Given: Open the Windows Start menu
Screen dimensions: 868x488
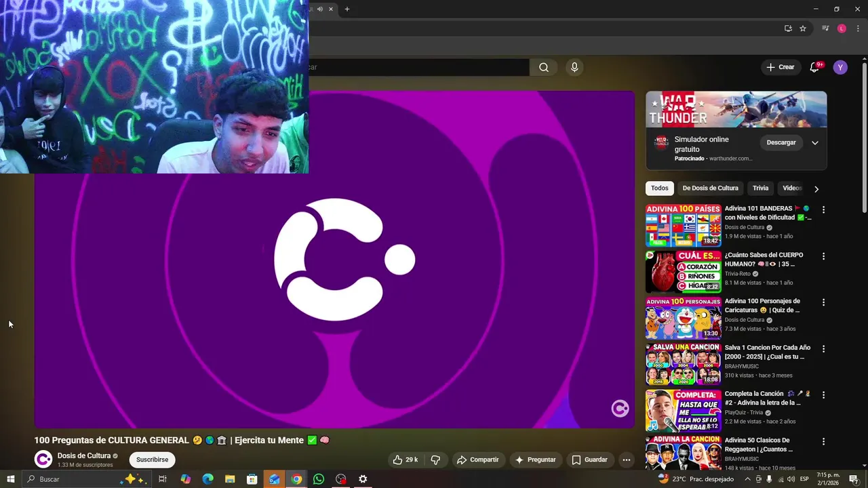Looking at the screenshot, I should 11,479.
